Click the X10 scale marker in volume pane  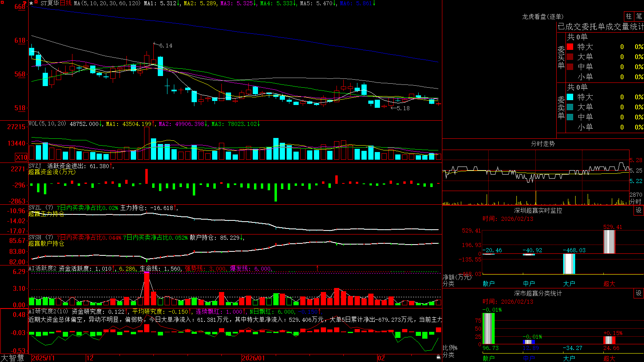tap(21, 157)
